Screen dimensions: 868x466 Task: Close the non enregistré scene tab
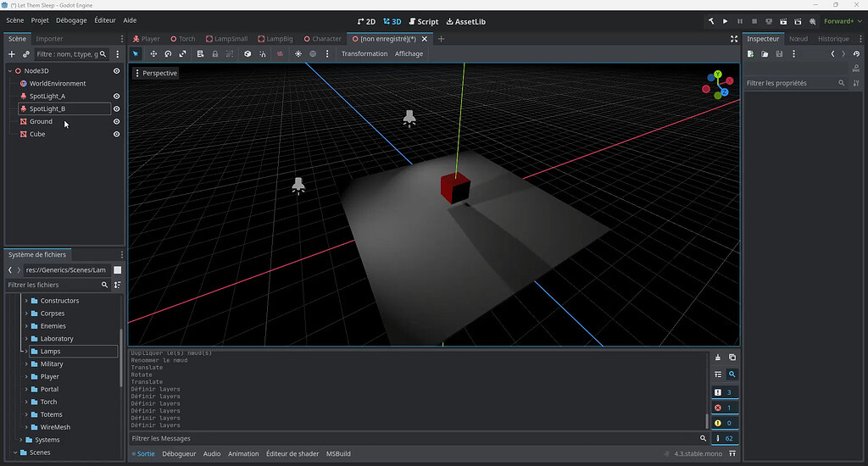pos(425,39)
